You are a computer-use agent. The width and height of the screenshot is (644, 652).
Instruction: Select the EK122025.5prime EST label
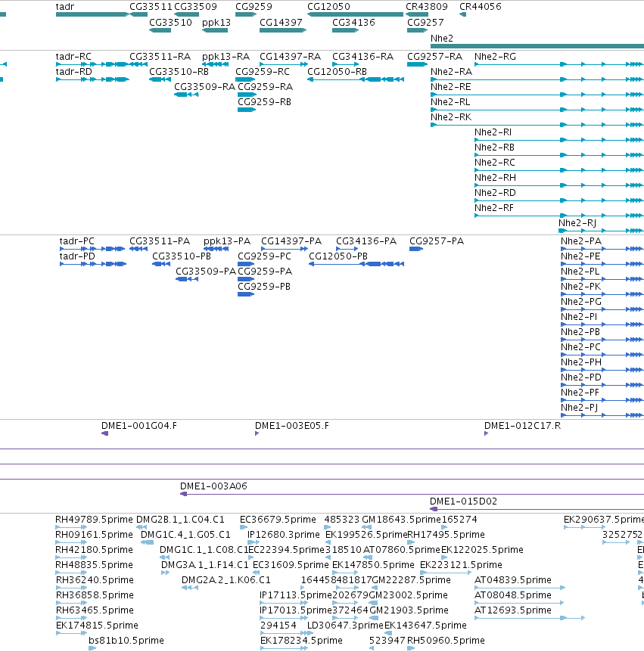click(x=482, y=550)
